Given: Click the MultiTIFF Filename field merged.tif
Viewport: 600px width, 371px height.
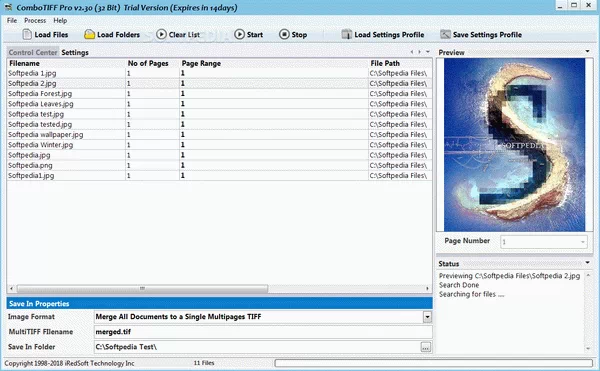Looking at the screenshot, I should [x=263, y=332].
